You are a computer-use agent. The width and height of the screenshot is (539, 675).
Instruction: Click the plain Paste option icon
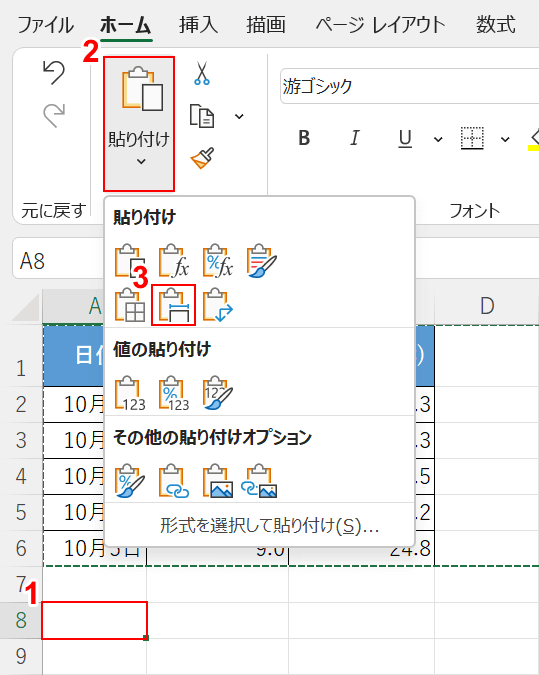click(130, 261)
